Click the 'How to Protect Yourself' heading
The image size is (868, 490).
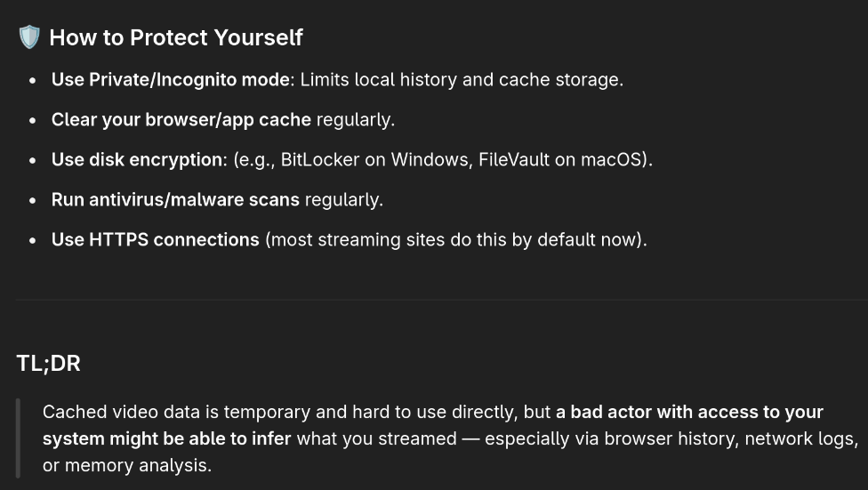[176, 37]
